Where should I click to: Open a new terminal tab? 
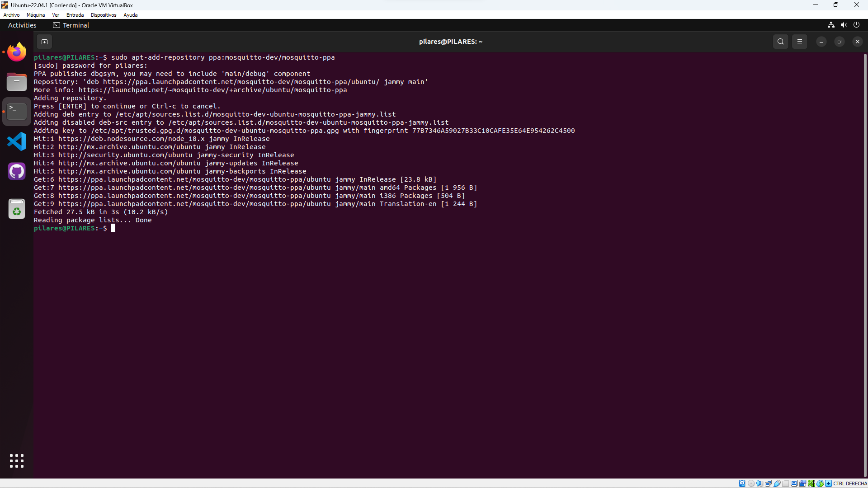[44, 42]
